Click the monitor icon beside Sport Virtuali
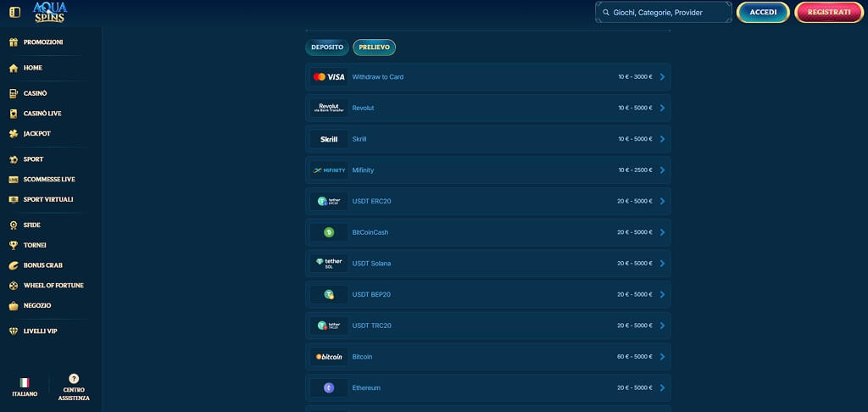 coord(14,199)
